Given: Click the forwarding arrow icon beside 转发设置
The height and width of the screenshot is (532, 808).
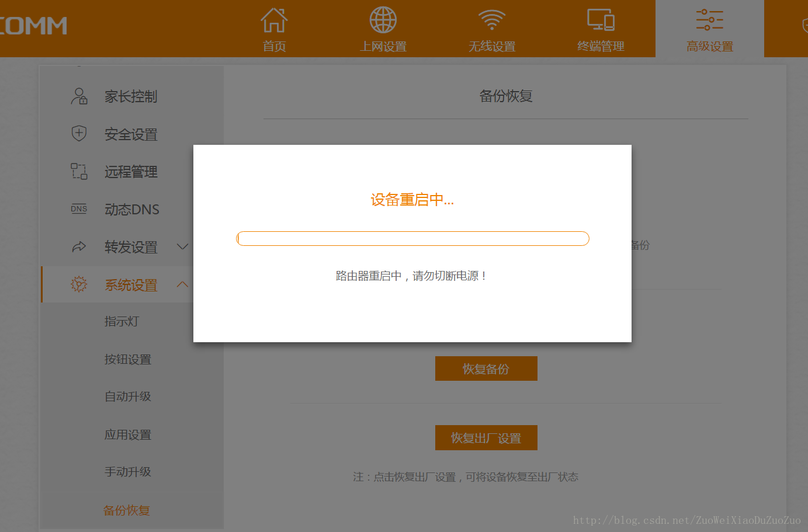Looking at the screenshot, I should [x=79, y=247].
